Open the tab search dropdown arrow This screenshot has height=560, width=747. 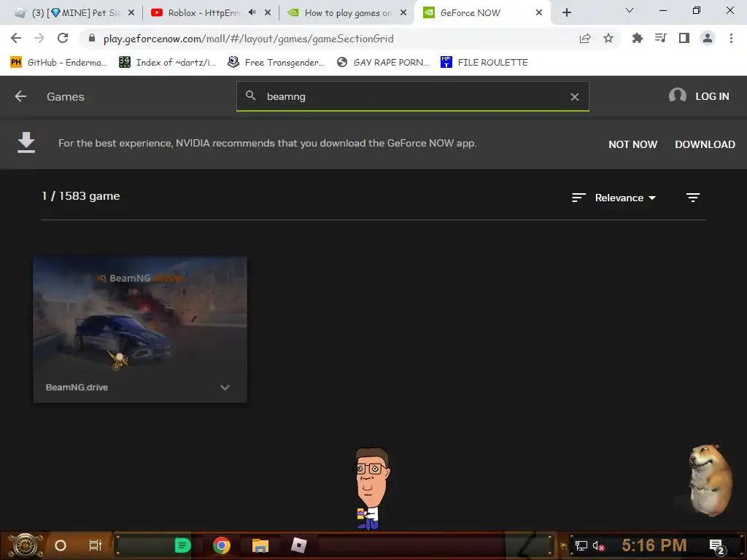629,10
